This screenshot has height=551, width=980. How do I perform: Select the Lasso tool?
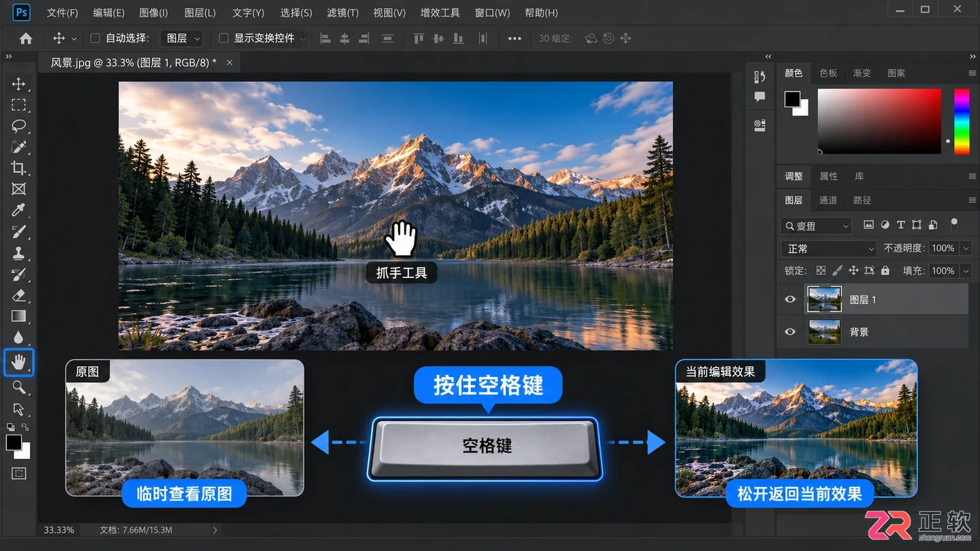(18, 126)
